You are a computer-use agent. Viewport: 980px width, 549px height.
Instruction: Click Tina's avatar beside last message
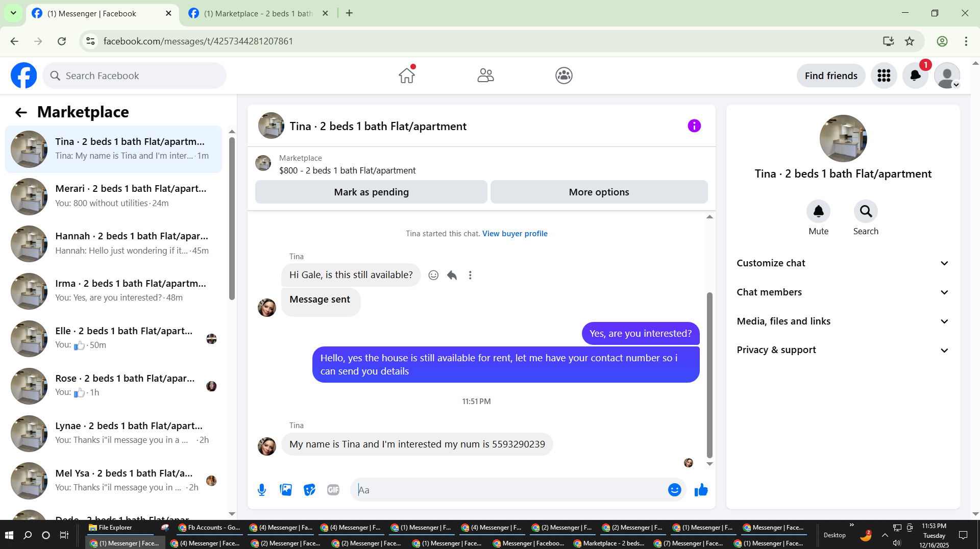coord(266,446)
